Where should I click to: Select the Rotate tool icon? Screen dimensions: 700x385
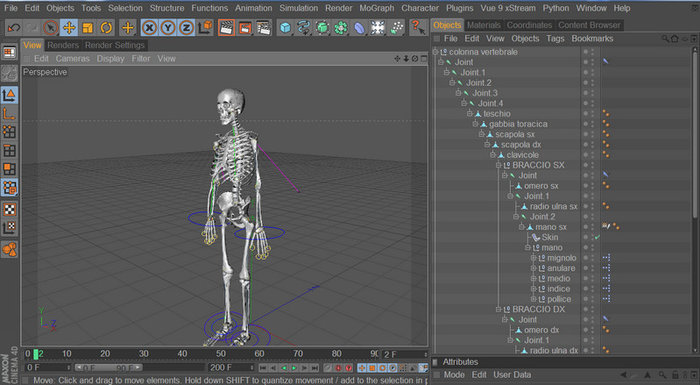pyautogui.click(x=106, y=28)
